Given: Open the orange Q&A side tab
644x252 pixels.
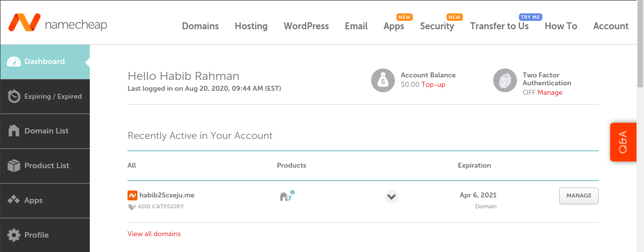Looking at the screenshot, I should point(623,142).
